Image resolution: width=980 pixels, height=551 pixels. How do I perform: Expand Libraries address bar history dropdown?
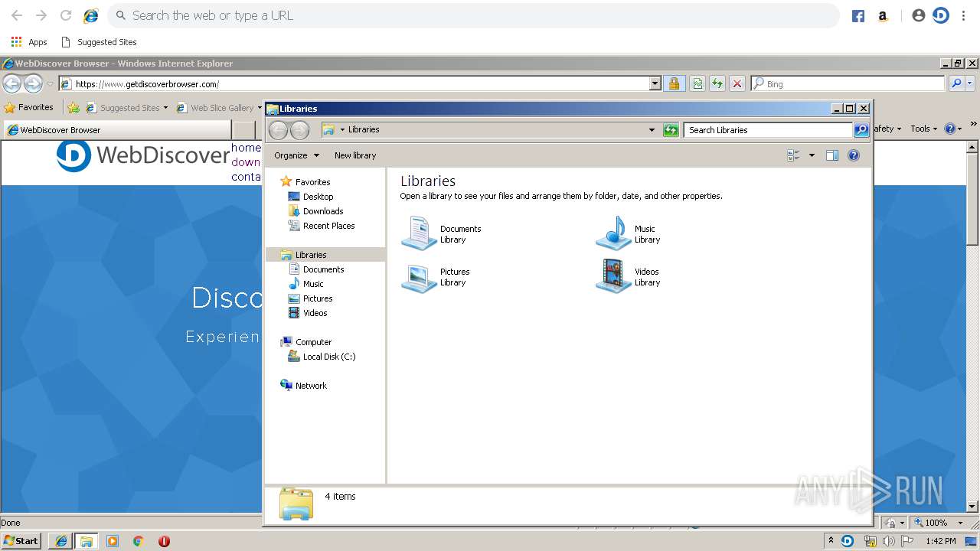coord(652,130)
